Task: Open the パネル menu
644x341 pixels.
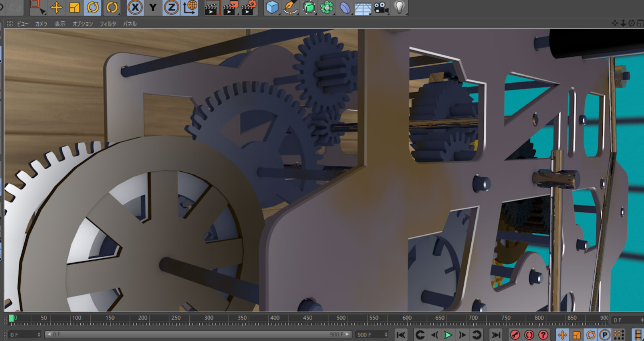Action: pyautogui.click(x=130, y=24)
